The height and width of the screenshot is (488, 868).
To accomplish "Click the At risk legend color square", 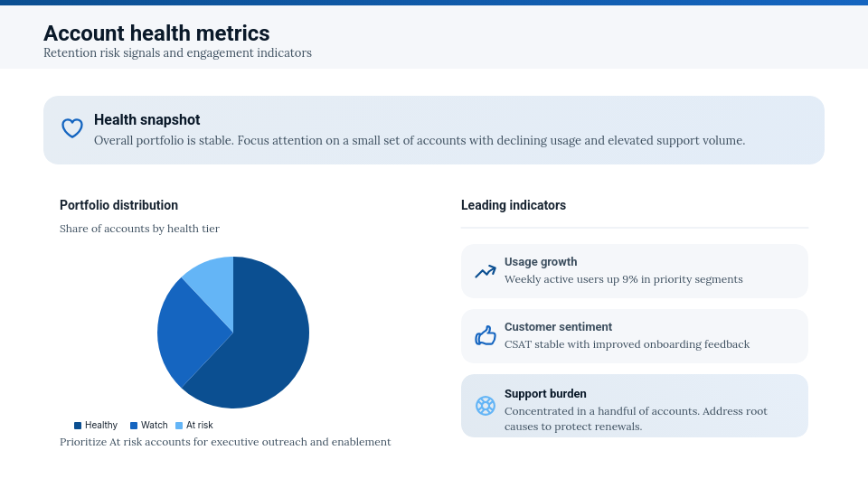I will point(179,426).
